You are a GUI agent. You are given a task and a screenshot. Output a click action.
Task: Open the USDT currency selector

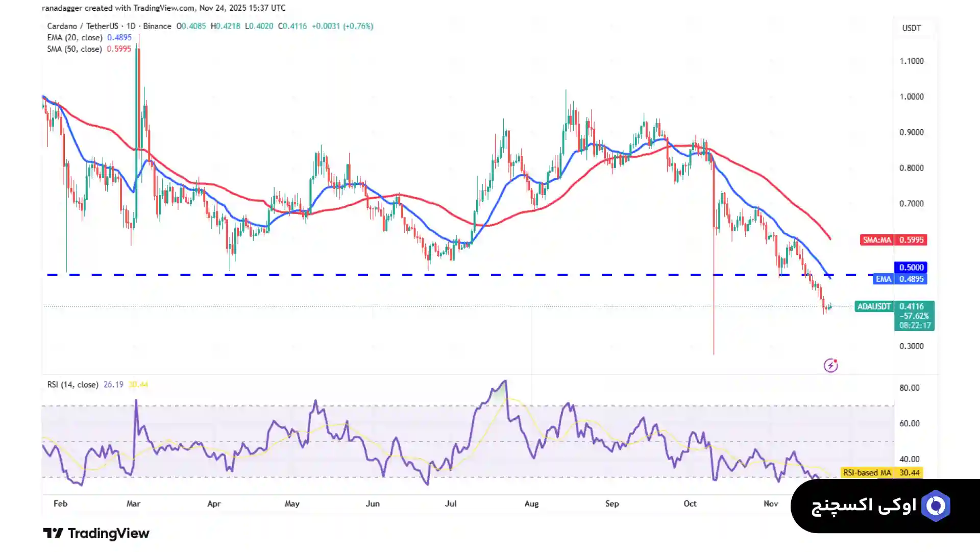click(x=912, y=28)
